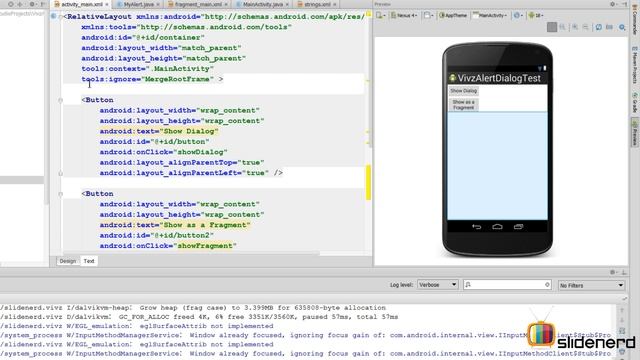Image resolution: width=640 pixels, height=360 pixels.
Task: Tap the back navigation icon on phone
Action: tap(476, 227)
